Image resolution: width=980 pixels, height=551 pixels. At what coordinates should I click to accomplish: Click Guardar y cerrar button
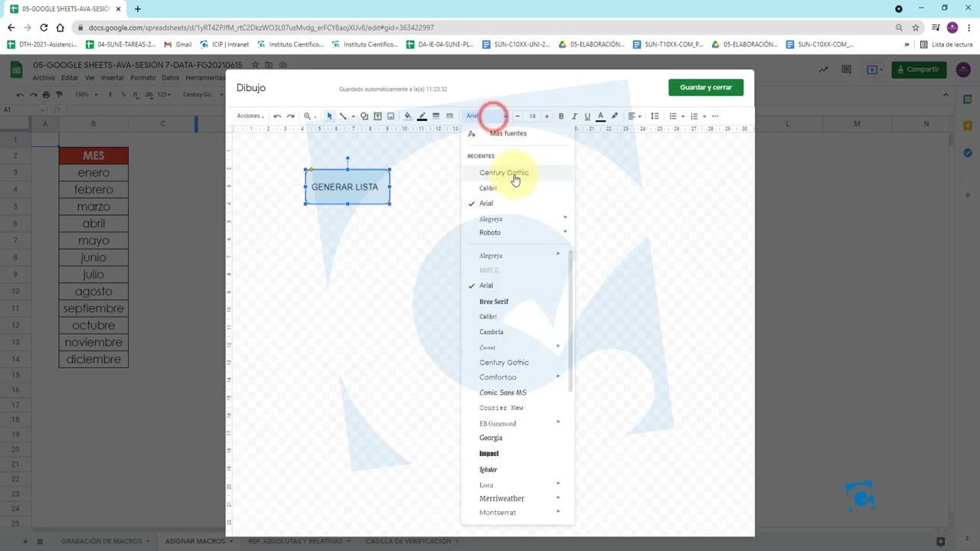(x=706, y=87)
